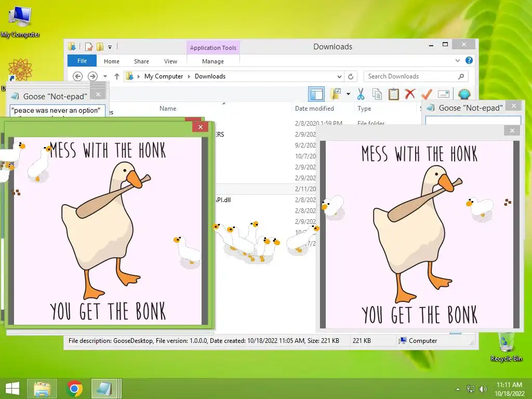Toggle the preview pane layout button
This screenshot has width=532, height=399.
click(316, 94)
